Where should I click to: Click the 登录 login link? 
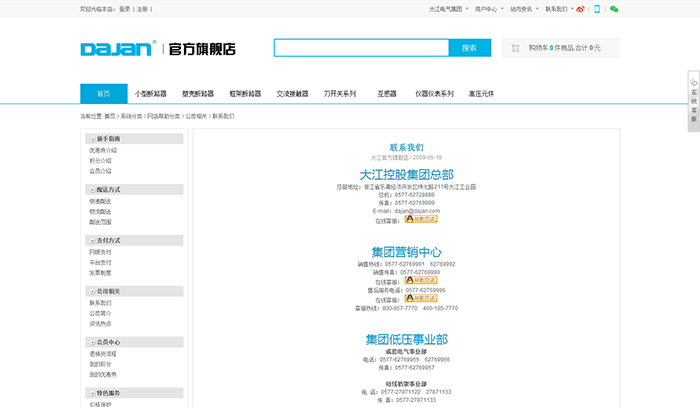tap(125, 9)
